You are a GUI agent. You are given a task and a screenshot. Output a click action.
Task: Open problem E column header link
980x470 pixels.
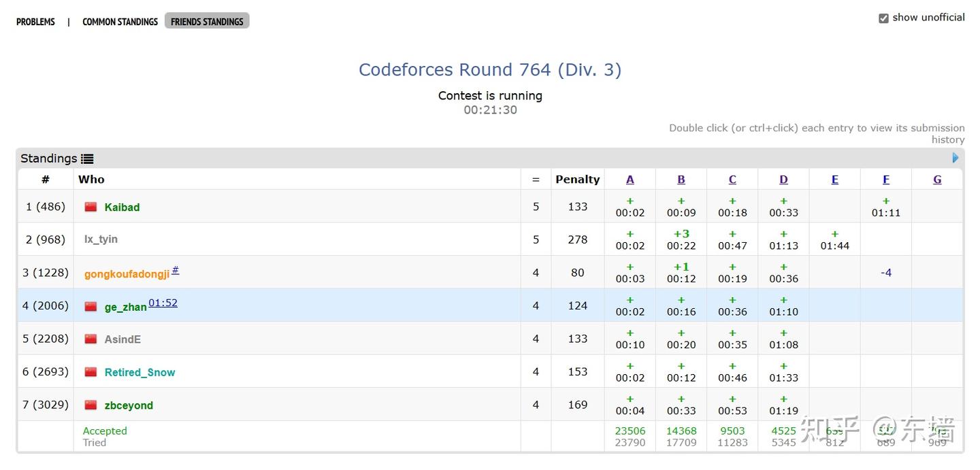[x=835, y=180]
